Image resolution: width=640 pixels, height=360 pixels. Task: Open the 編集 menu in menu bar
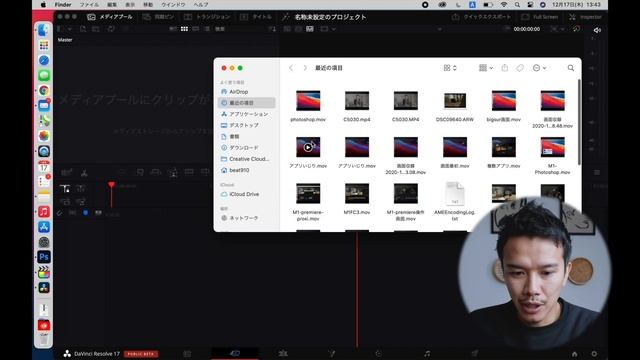coord(111,4)
